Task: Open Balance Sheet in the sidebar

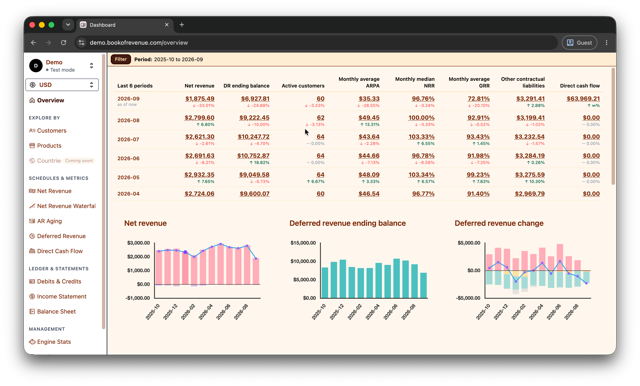Action: pos(56,312)
